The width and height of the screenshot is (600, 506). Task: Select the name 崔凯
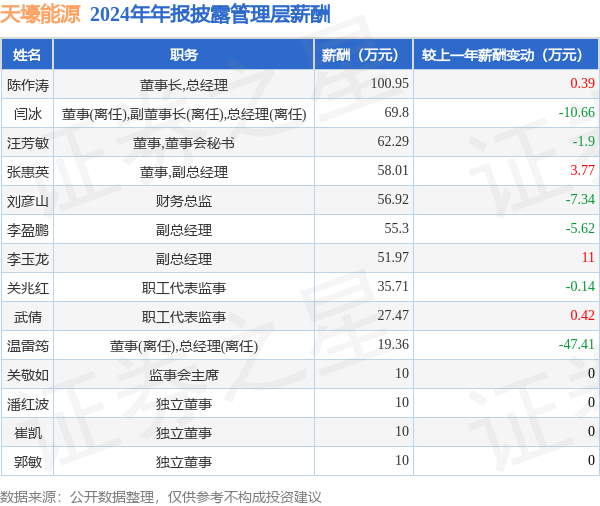28,433
